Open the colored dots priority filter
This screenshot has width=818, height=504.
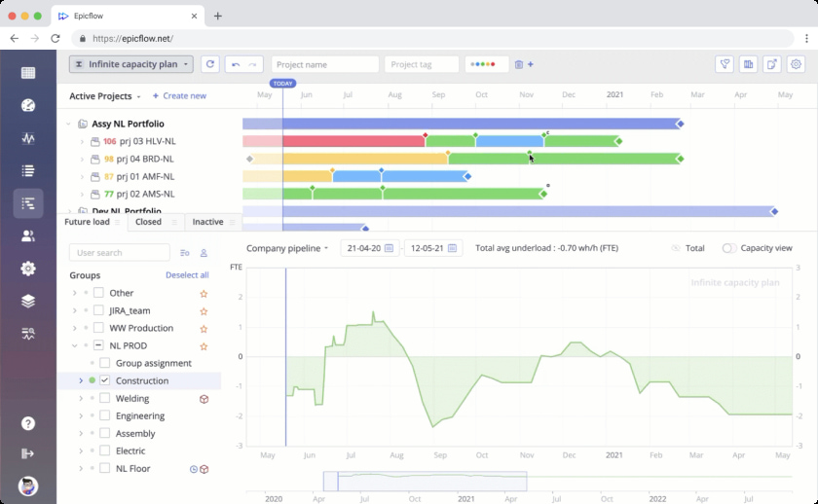(x=486, y=64)
